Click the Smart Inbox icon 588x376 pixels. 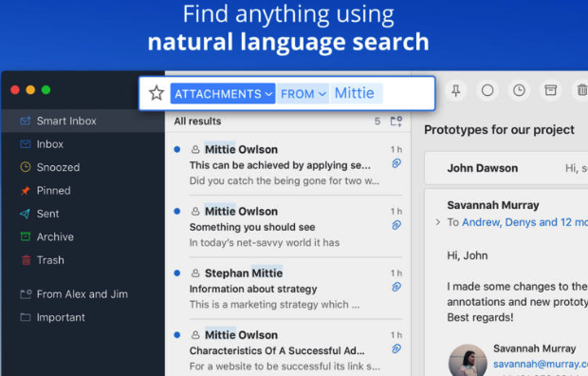[26, 121]
